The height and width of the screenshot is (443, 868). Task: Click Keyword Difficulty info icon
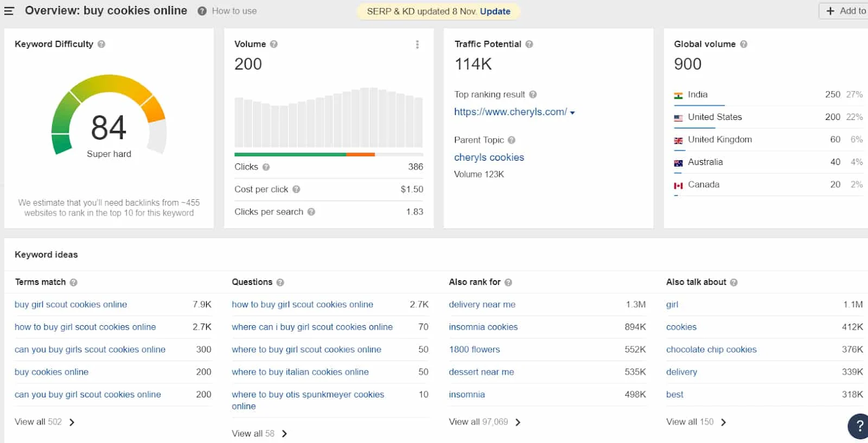click(x=101, y=44)
